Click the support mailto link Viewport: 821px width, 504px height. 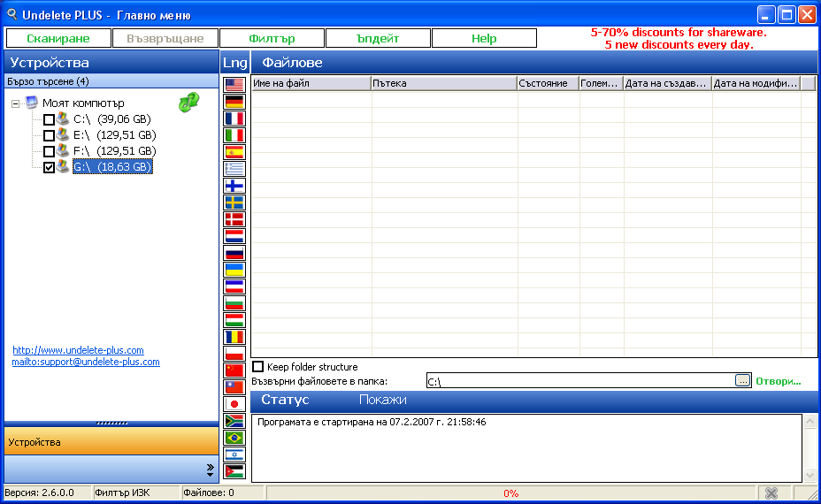click(86, 362)
